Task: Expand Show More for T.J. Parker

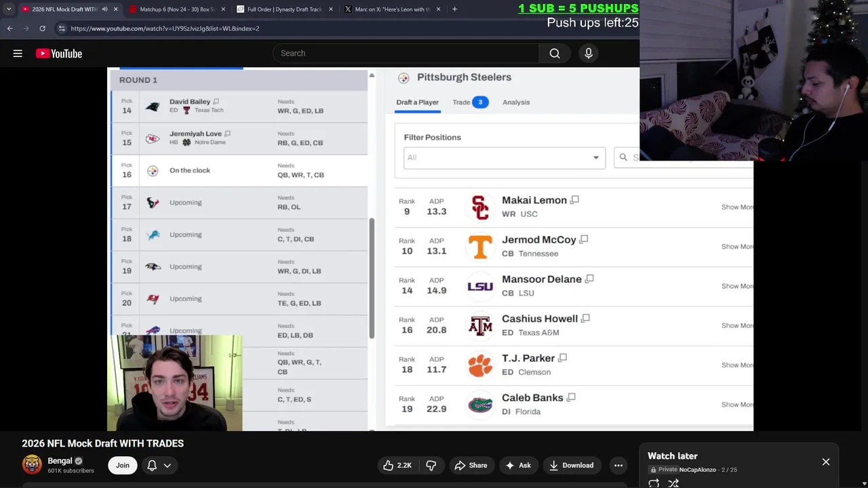Action: pyautogui.click(x=737, y=365)
